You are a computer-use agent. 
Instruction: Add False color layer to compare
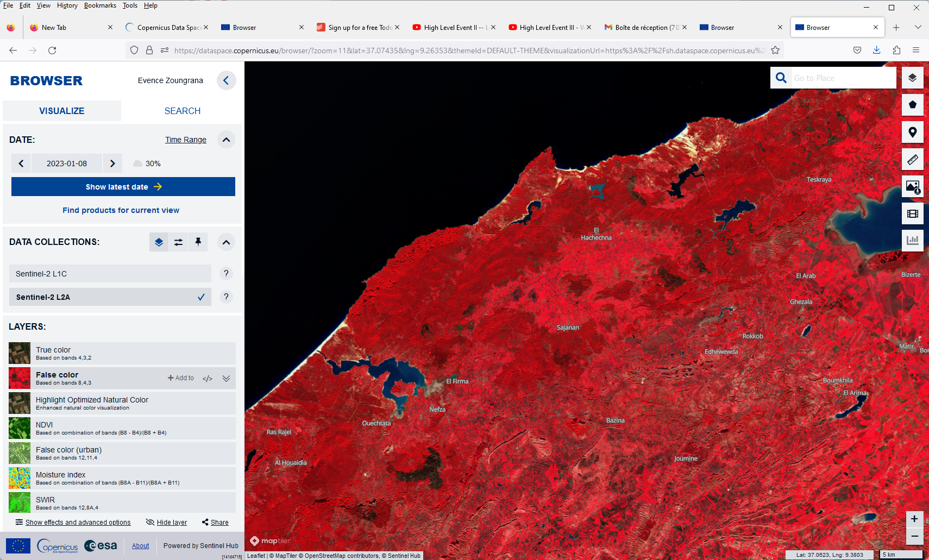coord(181,378)
